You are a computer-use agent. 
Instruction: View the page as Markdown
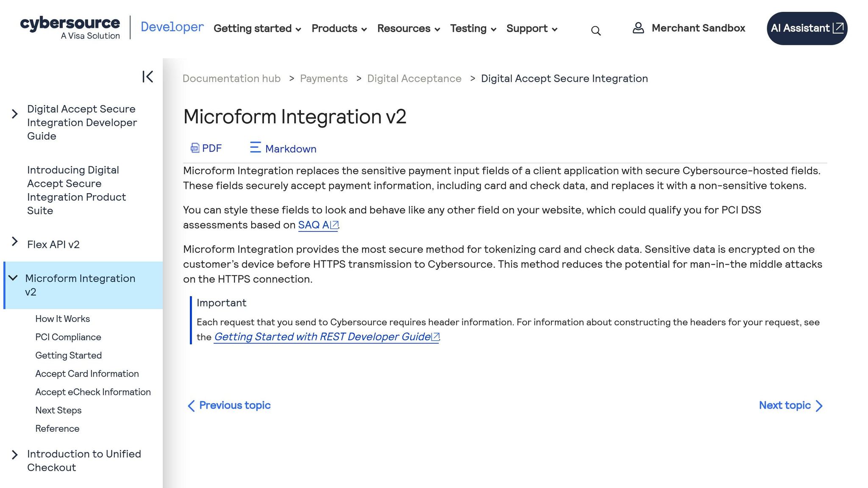[283, 148]
